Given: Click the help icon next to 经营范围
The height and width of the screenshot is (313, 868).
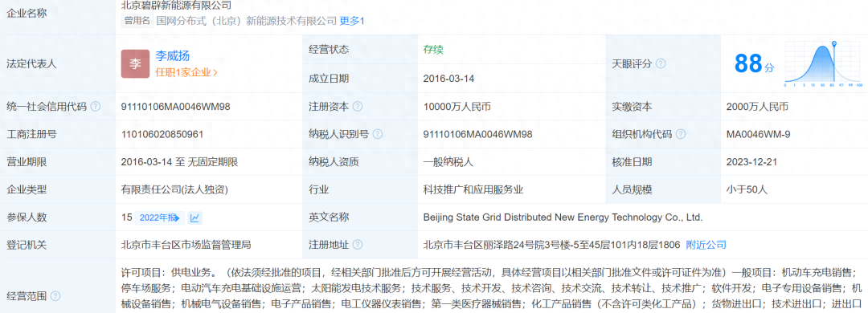Looking at the screenshot, I should pyautogui.click(x=55, y=296).
